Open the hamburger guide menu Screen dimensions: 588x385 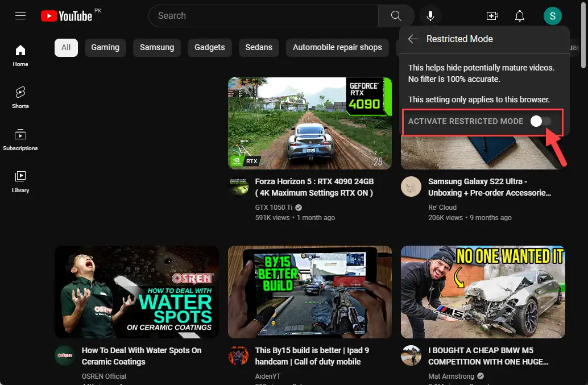point(20,16)
